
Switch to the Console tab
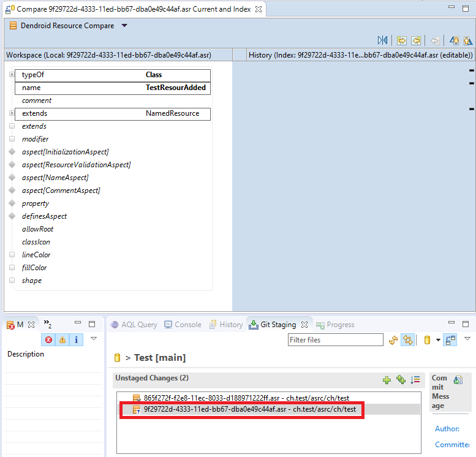pyautogui.click(x=183, y=325)
